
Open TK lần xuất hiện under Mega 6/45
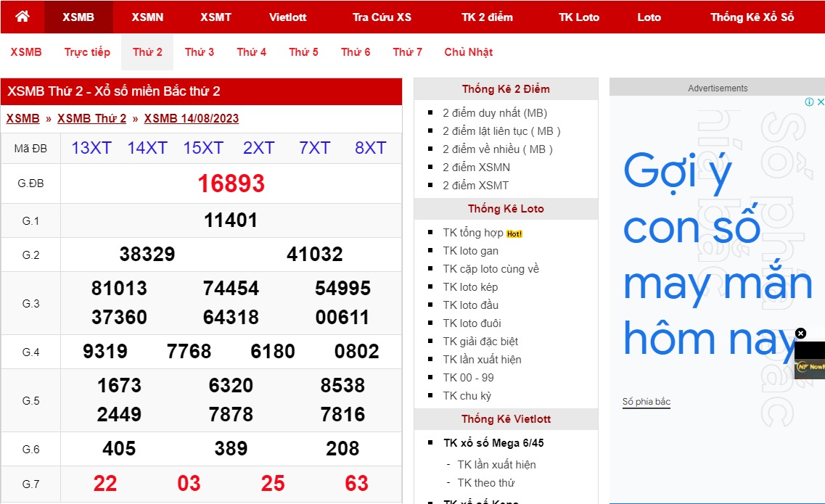(x=497, y=465)
